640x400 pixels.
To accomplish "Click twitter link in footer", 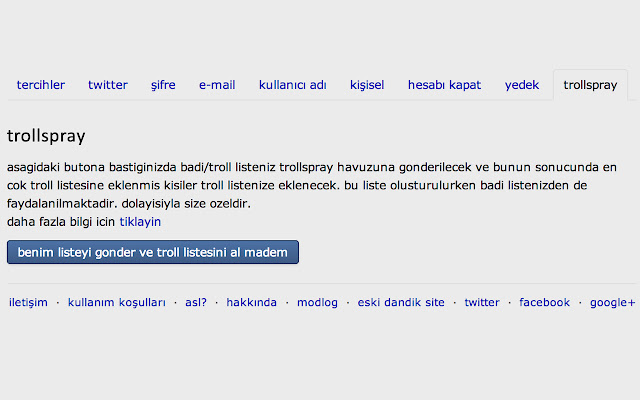I will pyautogui.click(x=481, y=302).
